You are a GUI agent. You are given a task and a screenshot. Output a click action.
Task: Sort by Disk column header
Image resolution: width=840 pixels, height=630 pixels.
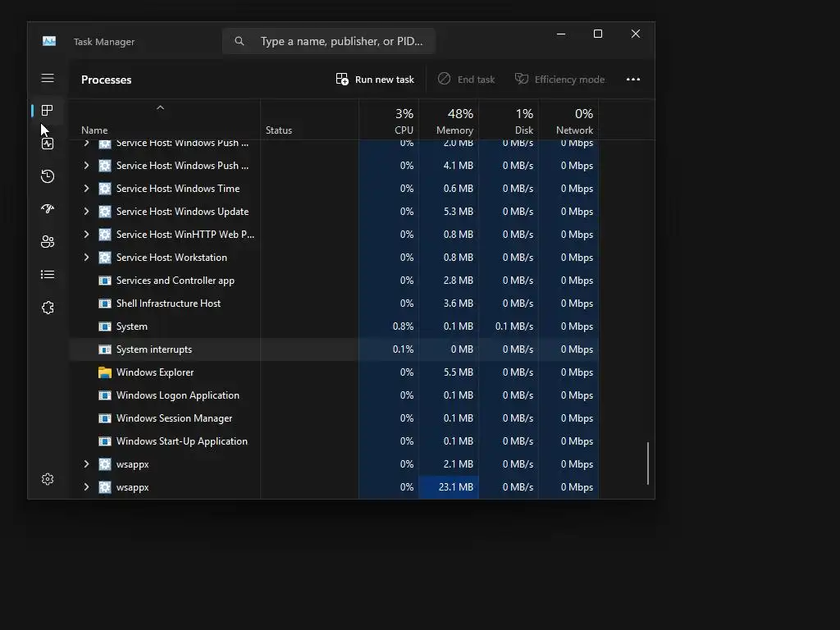tap(509, 120)
